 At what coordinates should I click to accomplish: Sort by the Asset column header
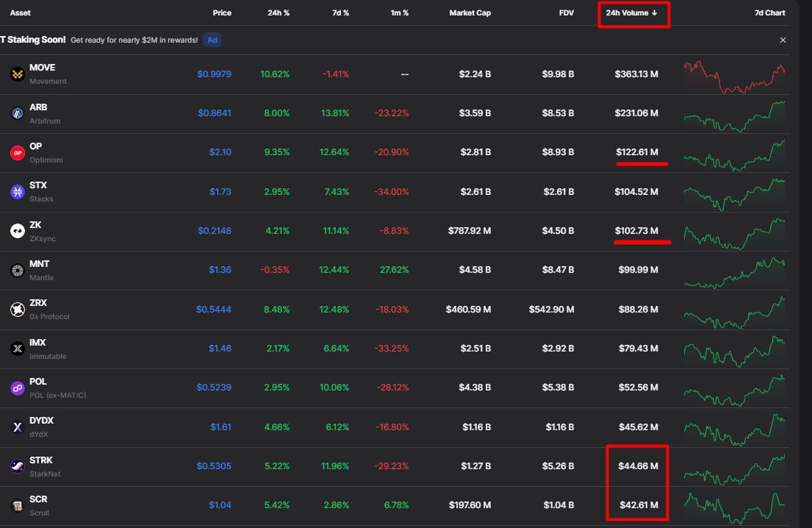point(20,13)
